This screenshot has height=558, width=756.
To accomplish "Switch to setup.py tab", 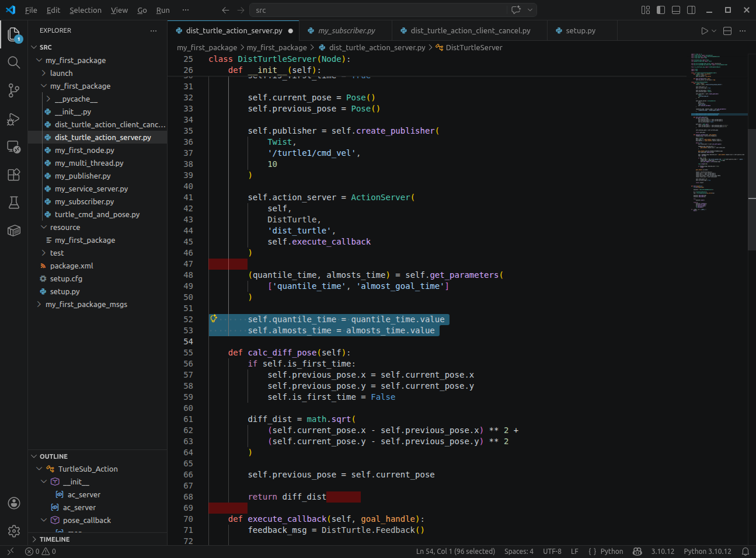I will (x=580, y=31).
